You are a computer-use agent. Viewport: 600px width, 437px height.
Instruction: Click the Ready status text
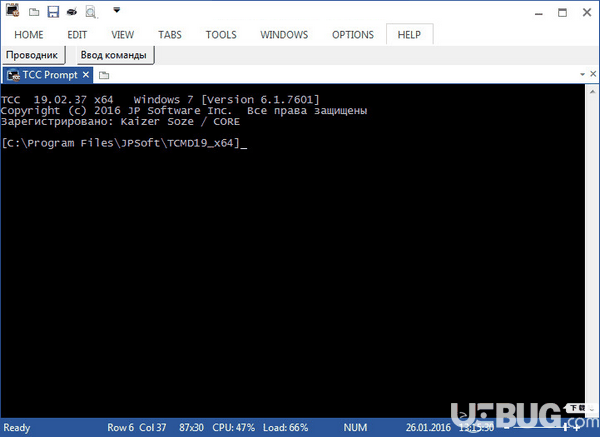[16, 427]
